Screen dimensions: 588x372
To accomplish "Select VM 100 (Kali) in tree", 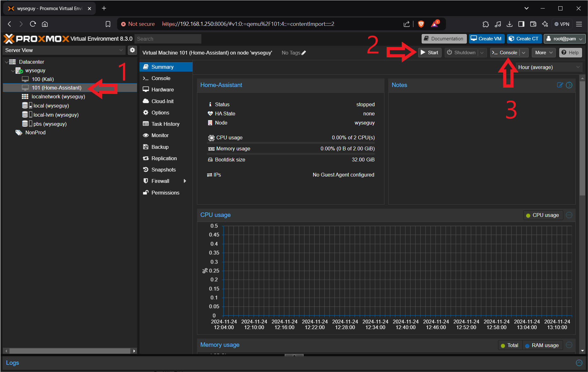I will coord(70,79).
